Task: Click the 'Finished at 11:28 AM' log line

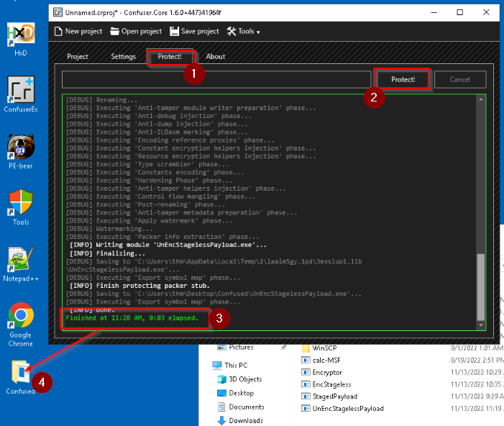Action: point(132,318)
